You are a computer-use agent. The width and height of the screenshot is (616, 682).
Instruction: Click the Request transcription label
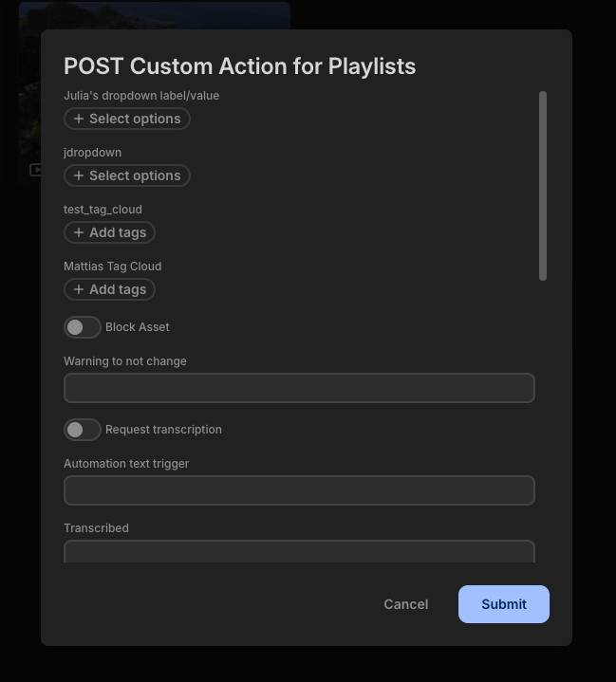(163, 430)
